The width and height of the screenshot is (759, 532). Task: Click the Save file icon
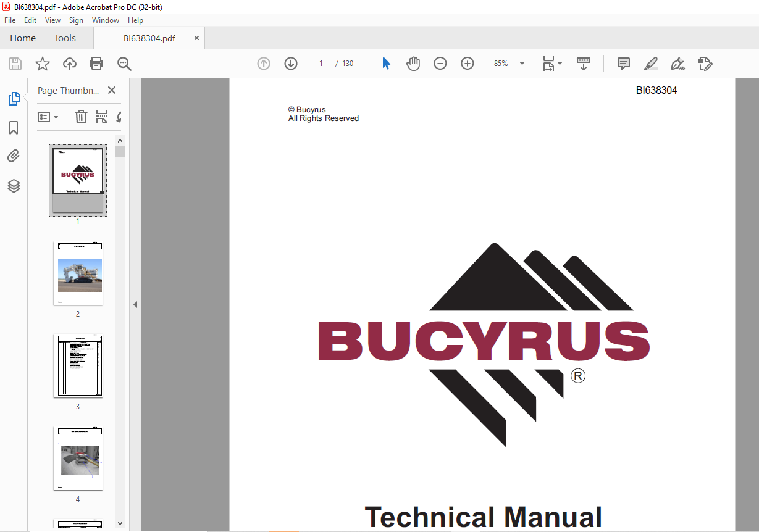pos(15,64)
